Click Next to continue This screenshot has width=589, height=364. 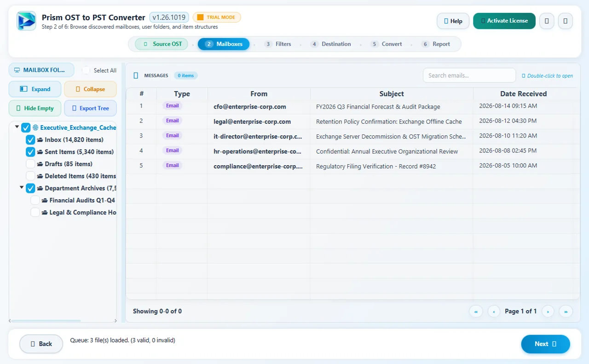546,344
